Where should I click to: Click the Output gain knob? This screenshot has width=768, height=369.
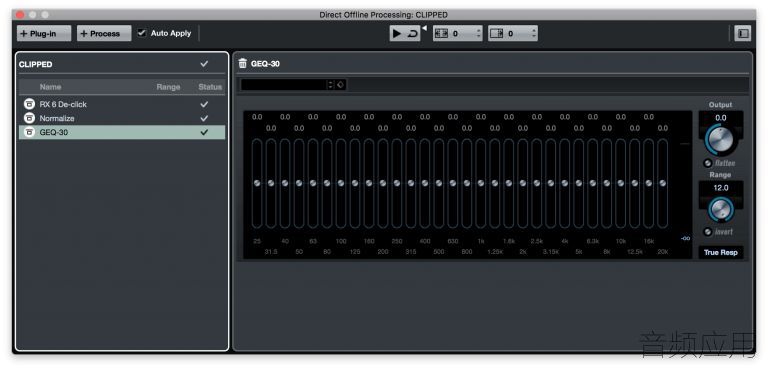coord(720,140)
